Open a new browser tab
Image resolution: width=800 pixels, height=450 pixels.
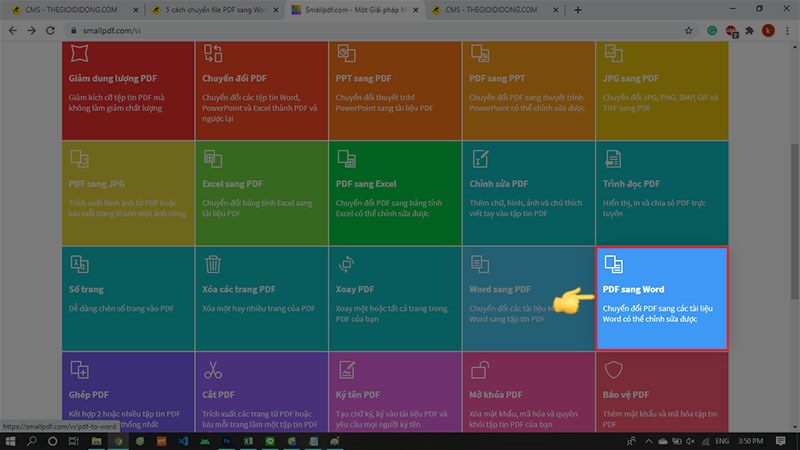pyautogui.click(x=578, y=10)
